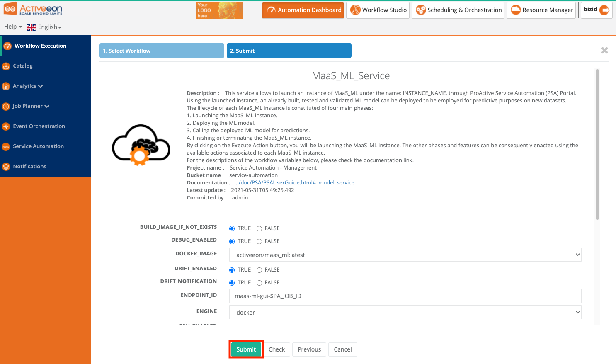This screenshot has width=616, height=364.
Task: Open the PSAUserGuide documentation link
Action: click(295, 182)
